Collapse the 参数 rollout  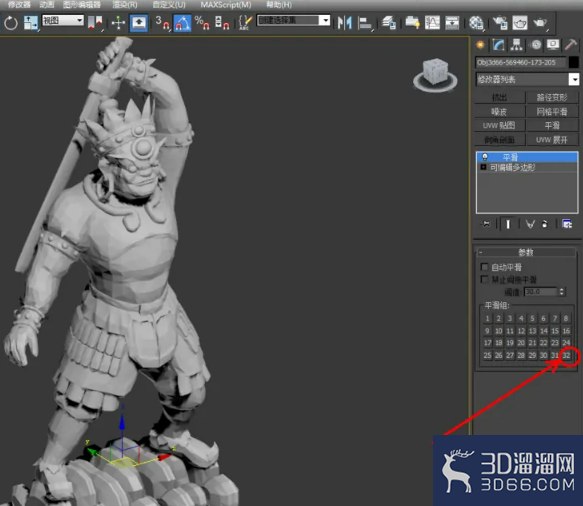pos(526,252)
